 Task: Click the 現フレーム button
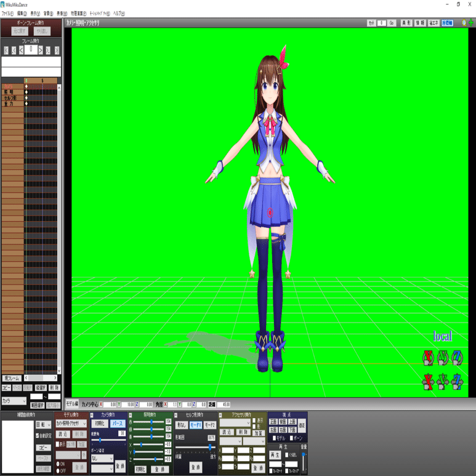click(x=12, y=378)
